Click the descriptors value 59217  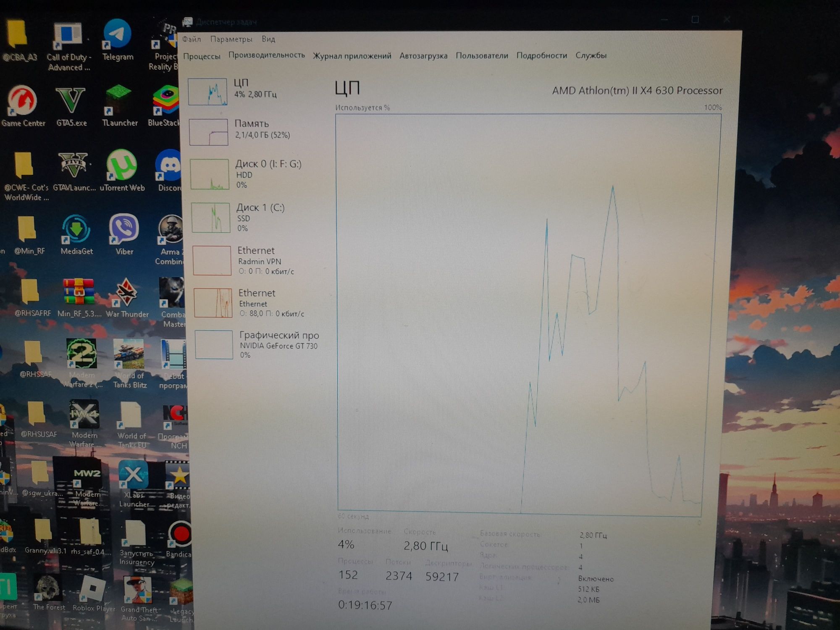point(442,576)
